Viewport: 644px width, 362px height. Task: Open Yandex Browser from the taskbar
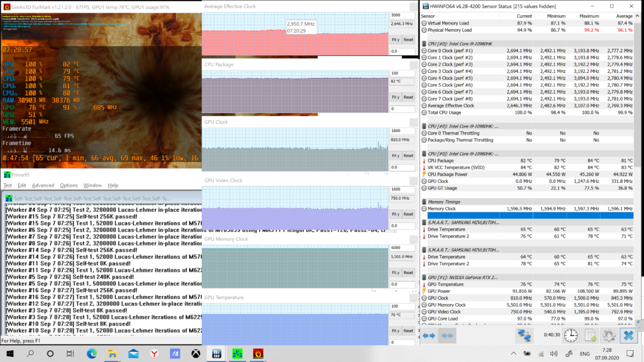[154, 353]
